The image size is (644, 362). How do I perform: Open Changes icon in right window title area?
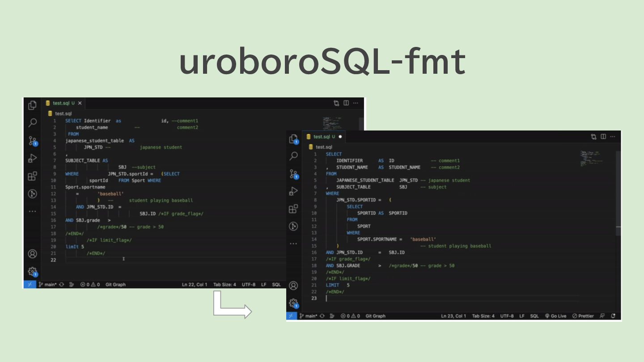593,137
